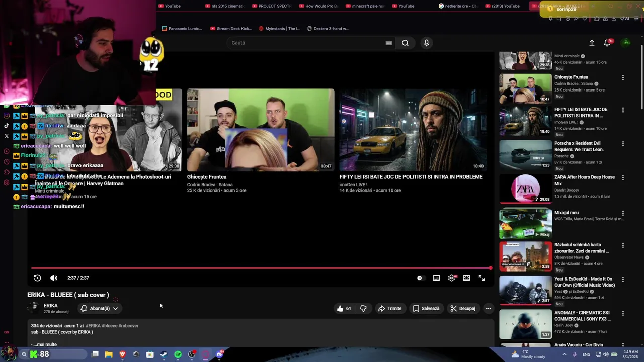The width and height of the screenshot is (644, 362).
Task: Create a clip with the Decupaj button
Action: click(463, 308)
